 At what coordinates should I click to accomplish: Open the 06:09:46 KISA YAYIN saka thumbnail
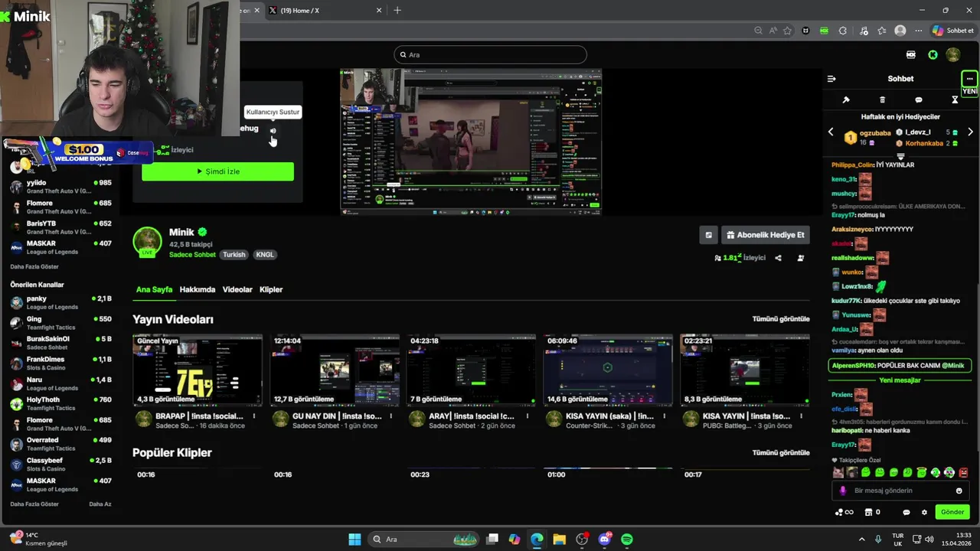coord(608,370)
